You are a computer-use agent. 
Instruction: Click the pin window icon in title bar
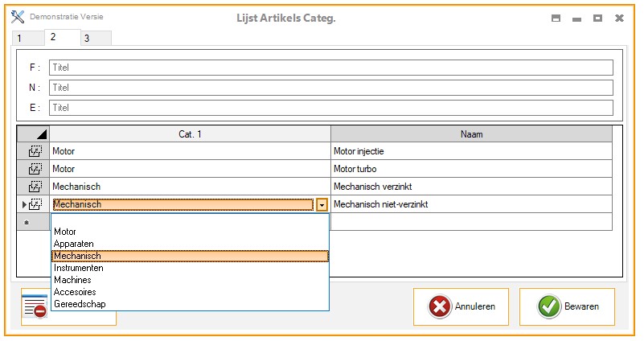click(x=556, y=18)
